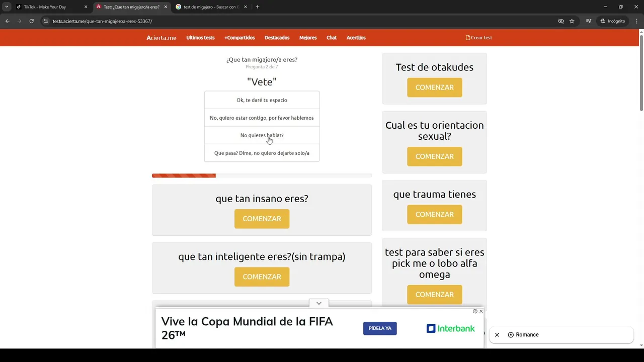Open the tab search dropdown arrow
This screenshot has width=644, height=362.
click(7, 7)
